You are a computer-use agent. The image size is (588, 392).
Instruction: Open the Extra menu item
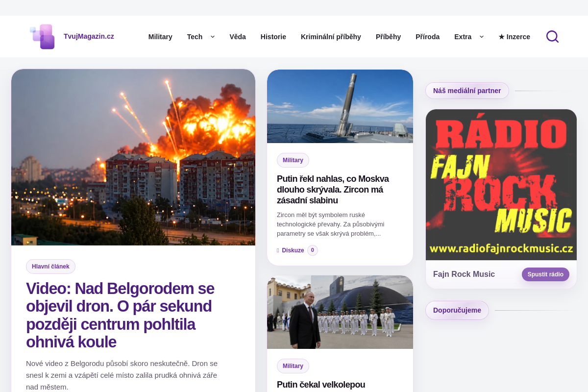click(x=463, y=37)
